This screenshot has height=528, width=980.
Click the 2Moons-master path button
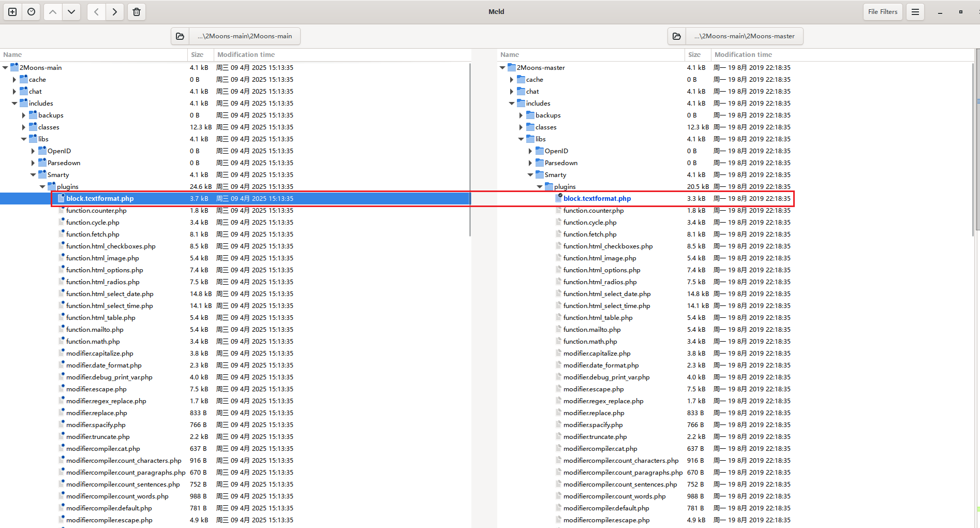click(x=744, y=36)
